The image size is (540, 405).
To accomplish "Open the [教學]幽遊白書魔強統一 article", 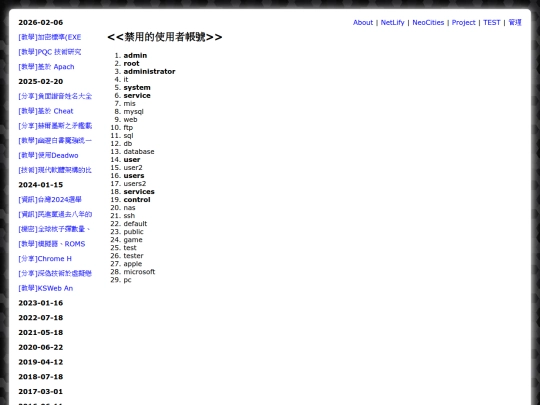I will click(55, 141).
